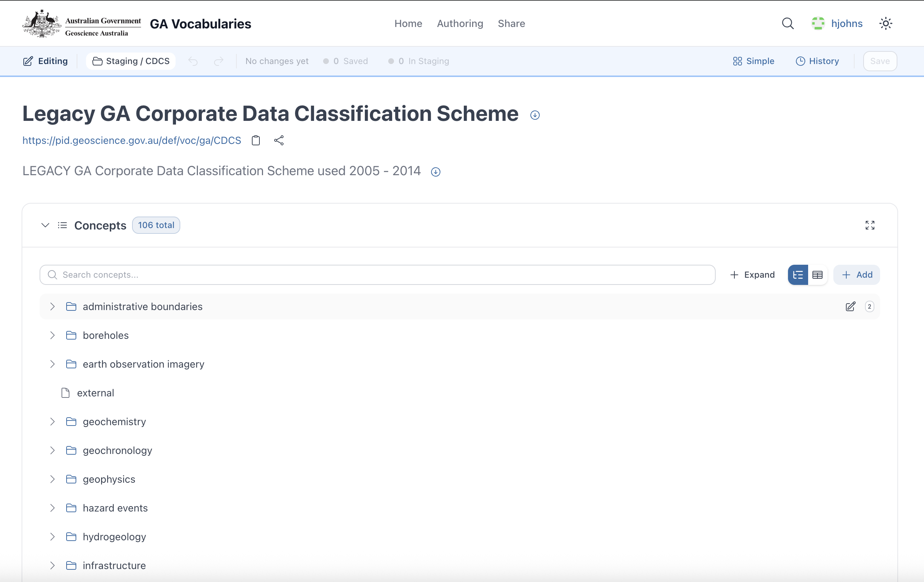Open the search magnifier in header
The image size is (924, 582).
[x=787, y=23]
